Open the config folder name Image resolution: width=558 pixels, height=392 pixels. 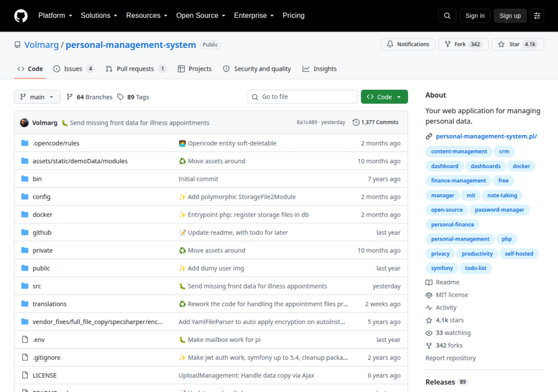(41, 197)
